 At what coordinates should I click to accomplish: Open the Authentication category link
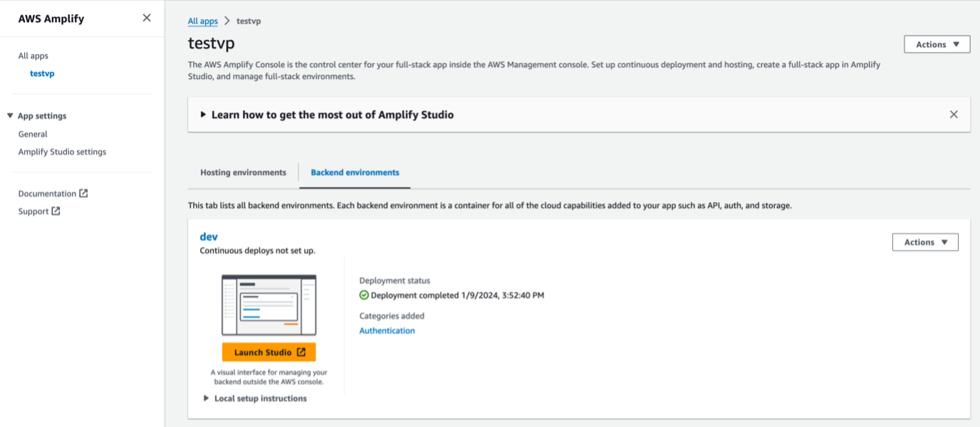387,331
